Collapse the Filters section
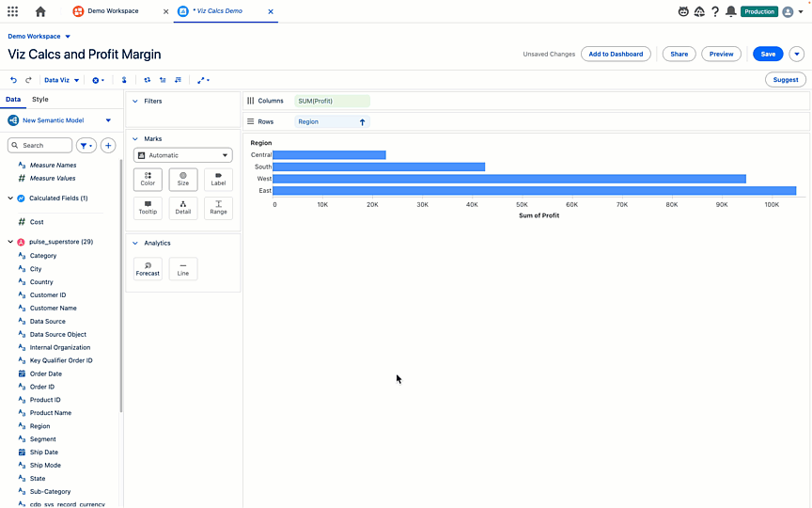Viewport: 812px width, 508px height. 135,101
